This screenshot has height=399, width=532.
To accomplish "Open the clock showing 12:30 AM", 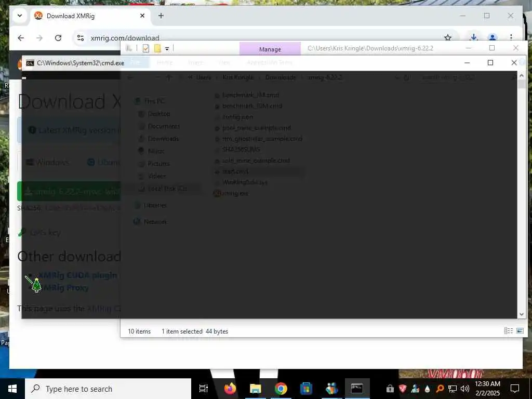I will pyautogui.click(x=487, y=389).
